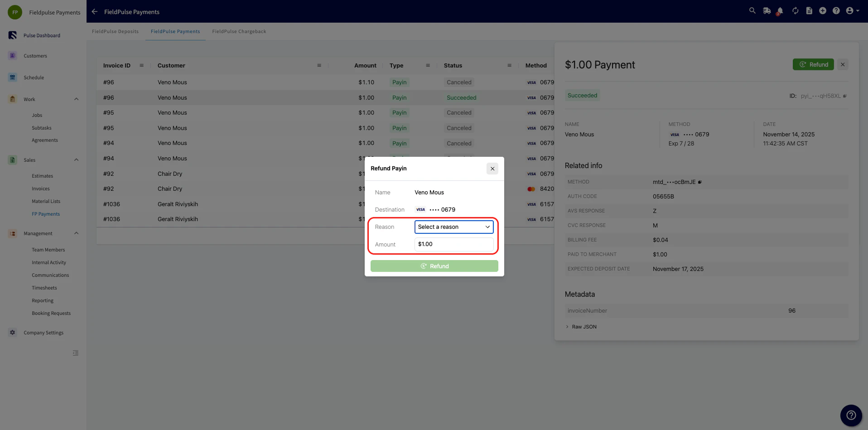Submit the Refund button in dialog
Screen dimensions: 868x430
point(434,266)
